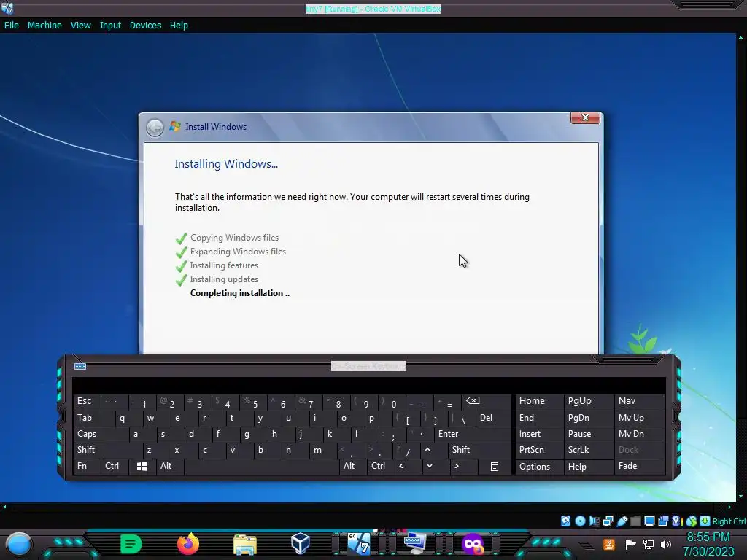Click the CPU virtualization V icon
The image size is (747, 560).
(676, 521)
